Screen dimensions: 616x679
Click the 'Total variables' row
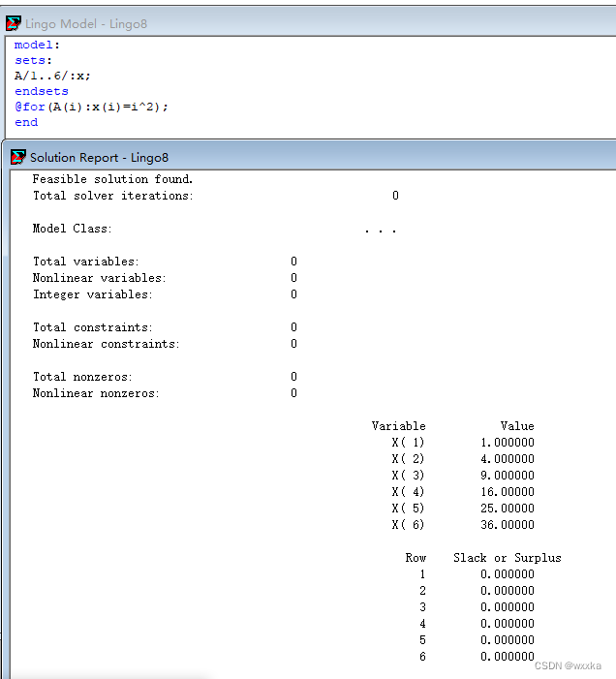165,262
